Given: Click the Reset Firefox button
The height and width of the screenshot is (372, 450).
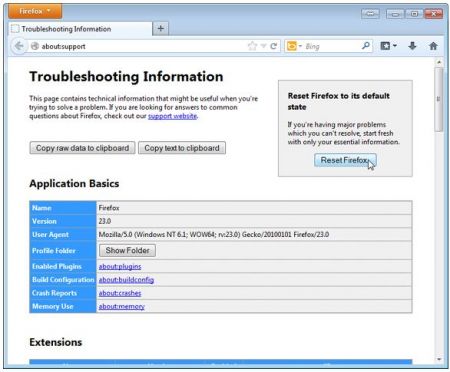Looking at the screenshot, I should point(345,160).
